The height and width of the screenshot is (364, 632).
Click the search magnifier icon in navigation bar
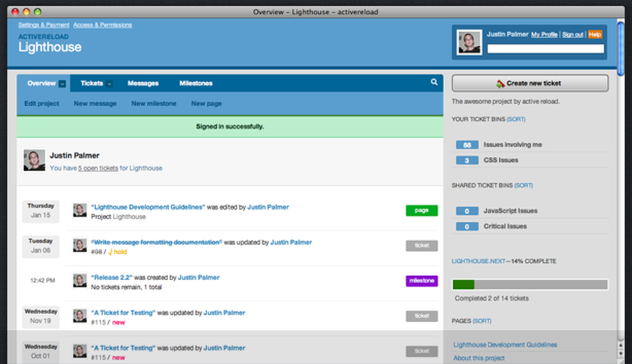coord(434,82)
